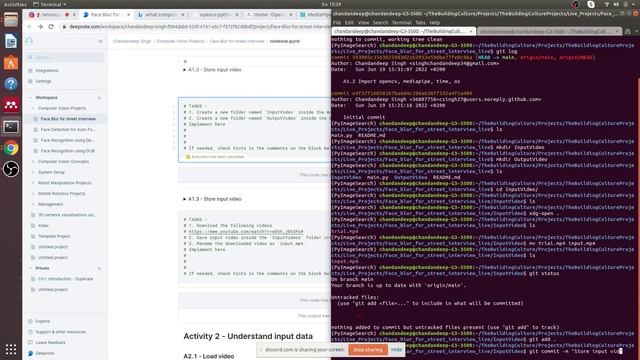Screen dimensions: 640x360
Task: Open Support & other resources
Action: (60, 332)
